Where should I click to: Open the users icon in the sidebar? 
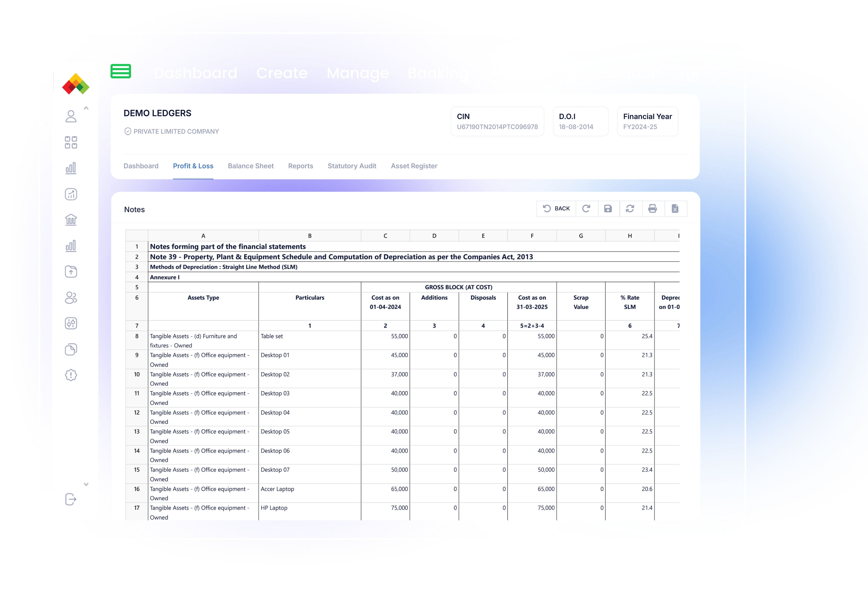(71, 298)
